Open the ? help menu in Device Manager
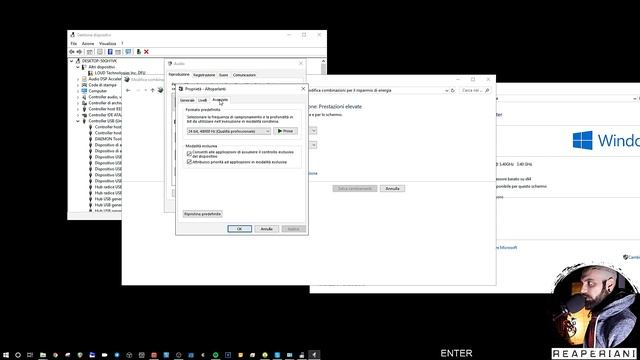The height and width of the screenshot is (360, 640). click(x=122, y=44)
